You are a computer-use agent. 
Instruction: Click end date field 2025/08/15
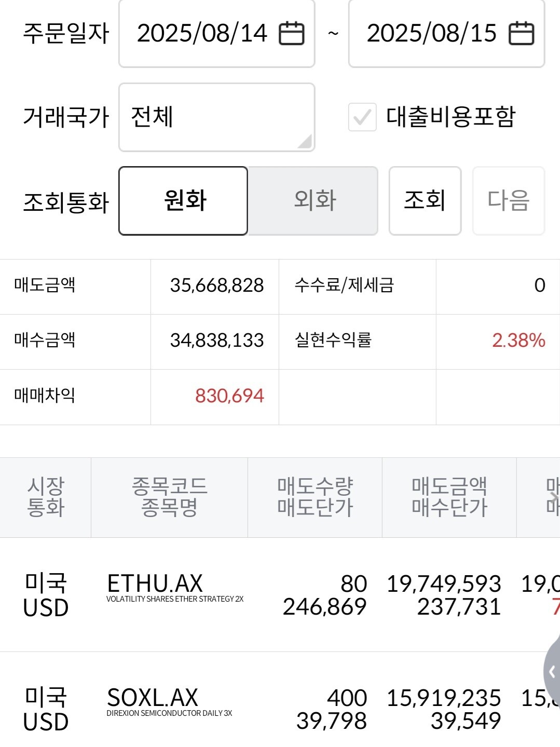click(432, 34)
